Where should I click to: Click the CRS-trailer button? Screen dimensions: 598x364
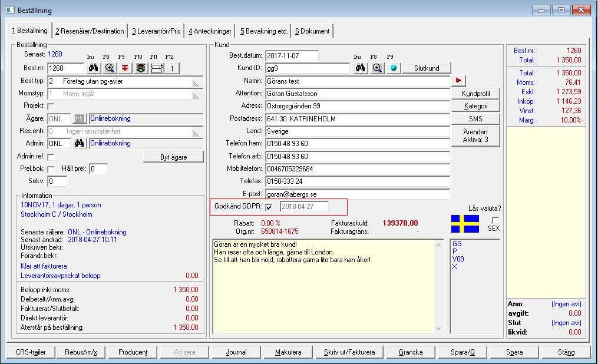tap(31, 352)
